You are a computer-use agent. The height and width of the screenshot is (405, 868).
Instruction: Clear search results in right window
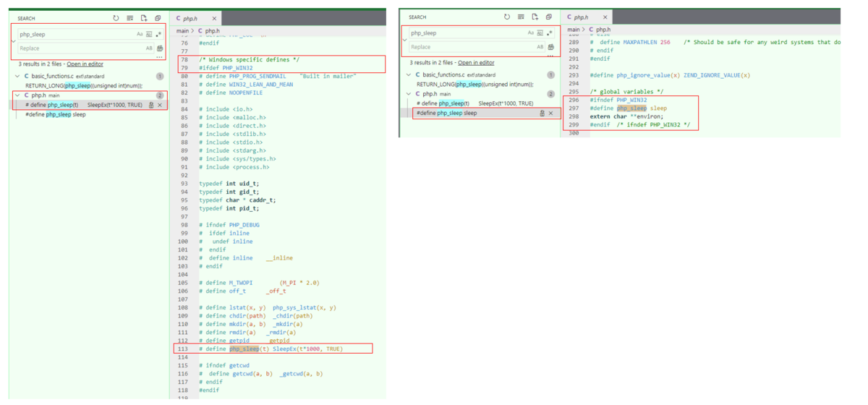521,17
